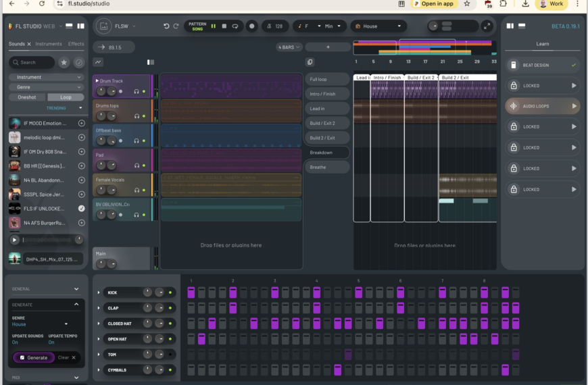
Task: Select the Full loop pattern
Action: pyautogui.click(x=327, y=80)
